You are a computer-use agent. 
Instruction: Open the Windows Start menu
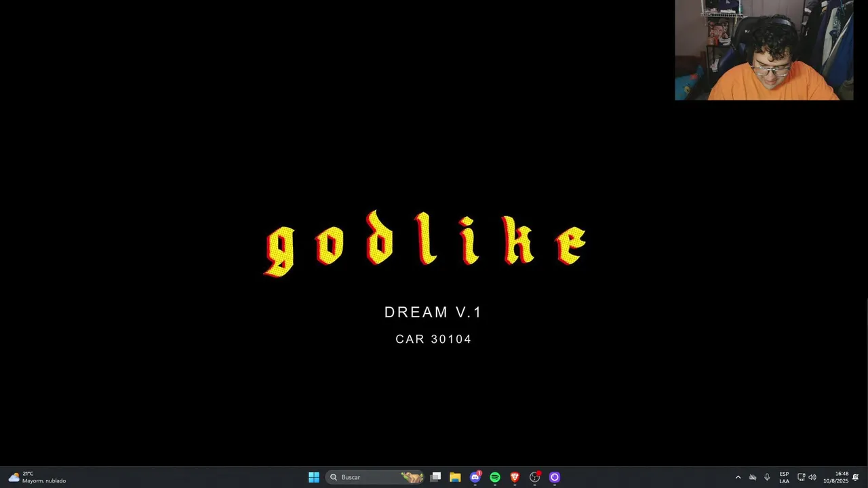click(314, 477)
